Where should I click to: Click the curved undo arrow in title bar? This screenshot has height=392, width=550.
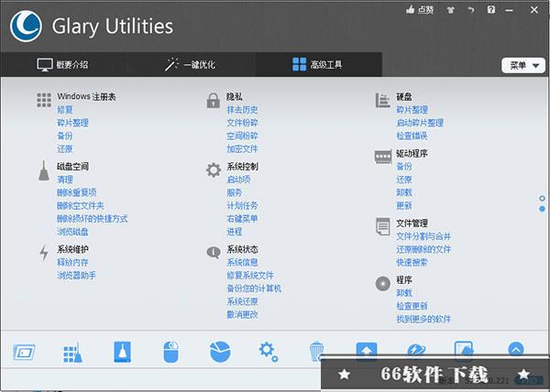[x=471, y=10]
